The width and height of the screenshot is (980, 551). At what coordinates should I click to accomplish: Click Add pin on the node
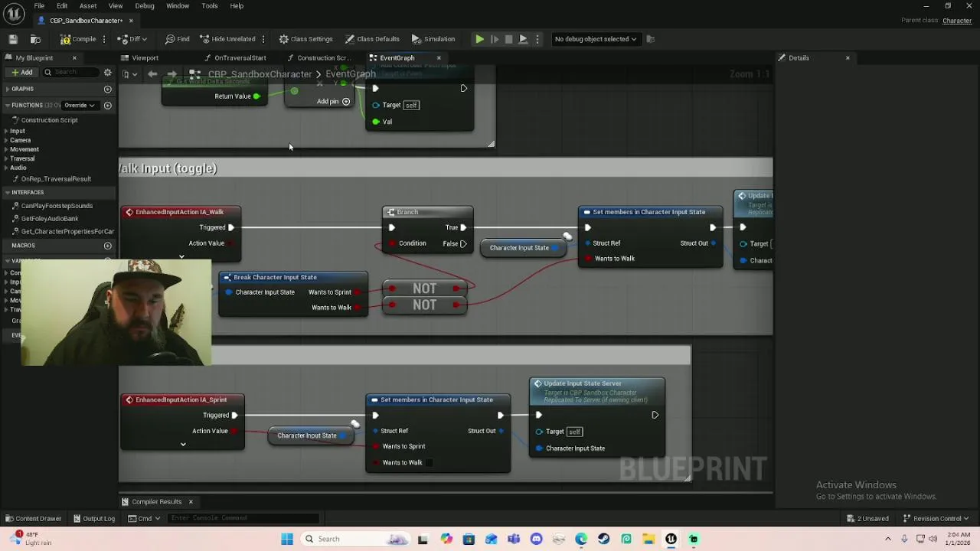(333, 102)
